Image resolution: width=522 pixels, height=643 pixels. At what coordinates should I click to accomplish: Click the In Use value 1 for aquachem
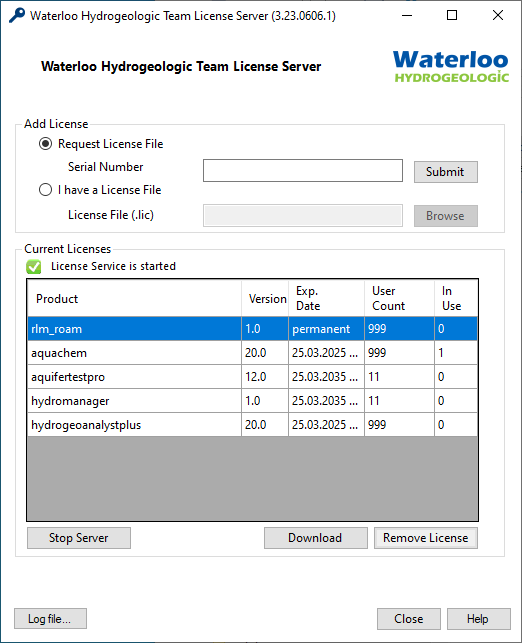point(456,353)
